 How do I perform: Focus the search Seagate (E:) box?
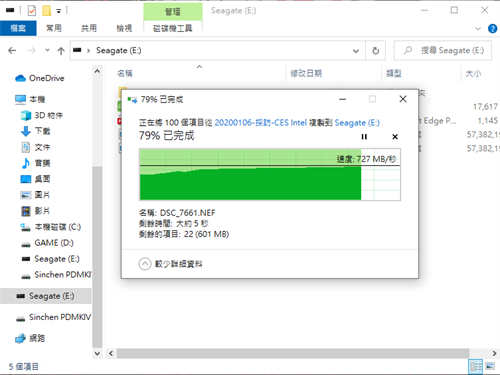443,51
